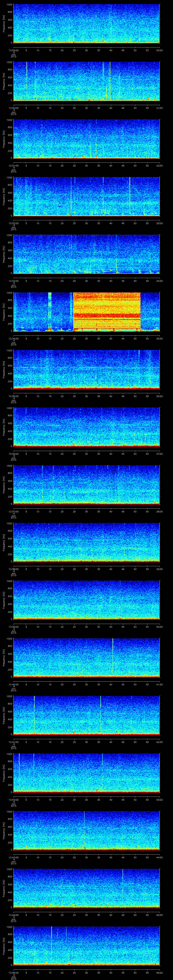Click the 13:42:00 start time label
Image resolution: width=173 pixels, height=980 pixels.
tap(13, 800)
